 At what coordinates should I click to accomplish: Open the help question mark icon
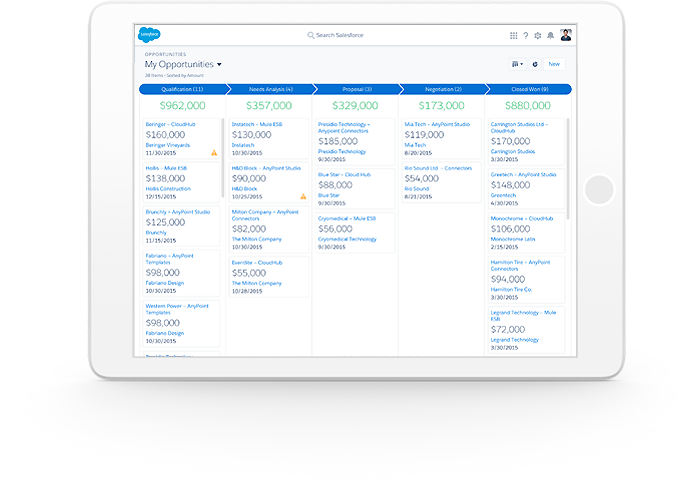[526, 35]
